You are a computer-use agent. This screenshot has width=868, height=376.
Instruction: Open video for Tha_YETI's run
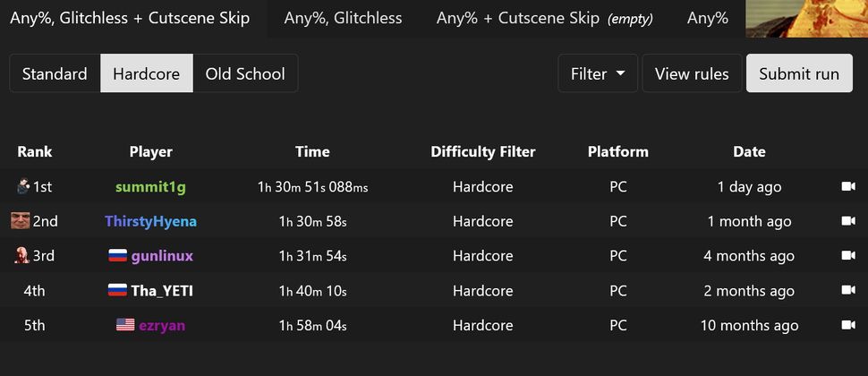pos(848,291)
